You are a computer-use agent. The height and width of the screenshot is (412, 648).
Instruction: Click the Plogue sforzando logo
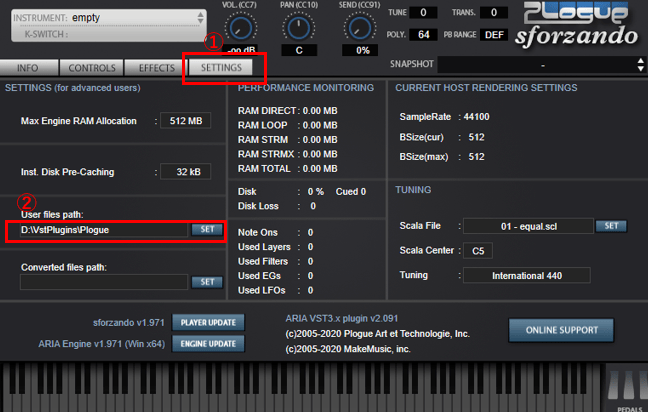pos(577,24)
